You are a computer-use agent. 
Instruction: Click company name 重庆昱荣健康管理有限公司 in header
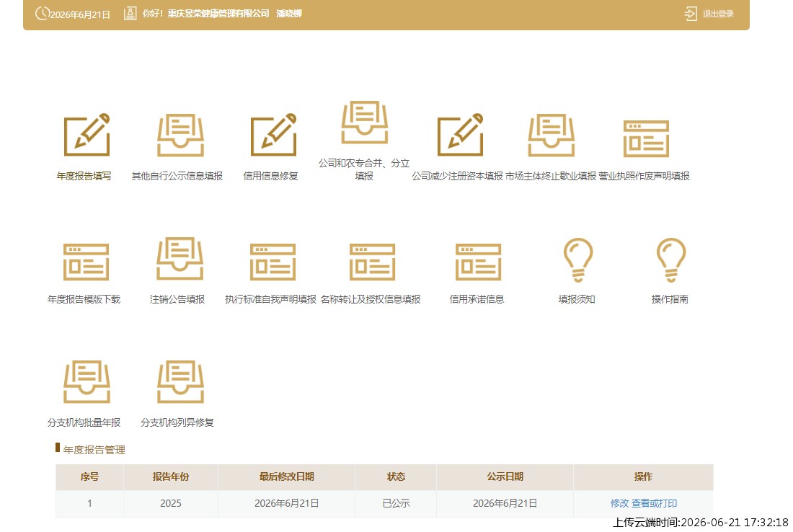(x=218, y=14)
